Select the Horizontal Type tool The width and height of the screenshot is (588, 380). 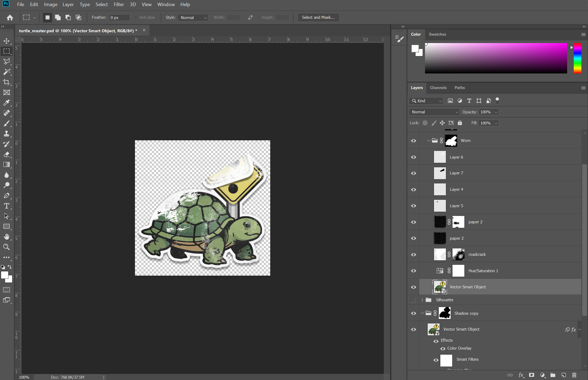(x=6, y=206)
